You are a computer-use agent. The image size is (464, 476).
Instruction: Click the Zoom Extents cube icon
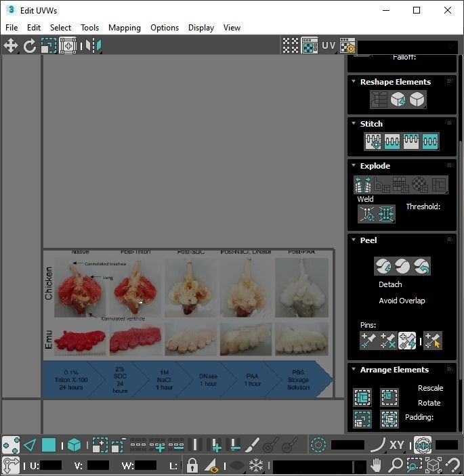point(434,464)
